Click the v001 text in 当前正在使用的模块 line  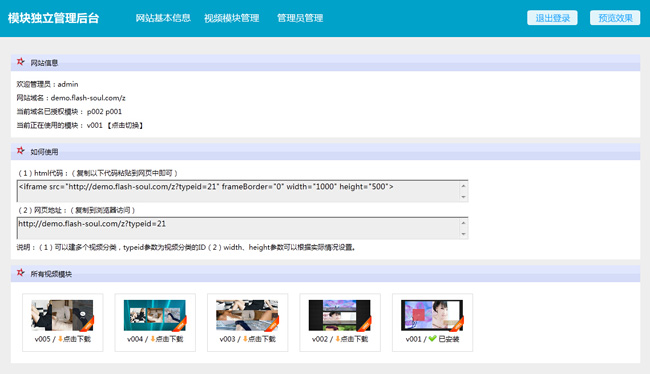[x=95, y=125]
